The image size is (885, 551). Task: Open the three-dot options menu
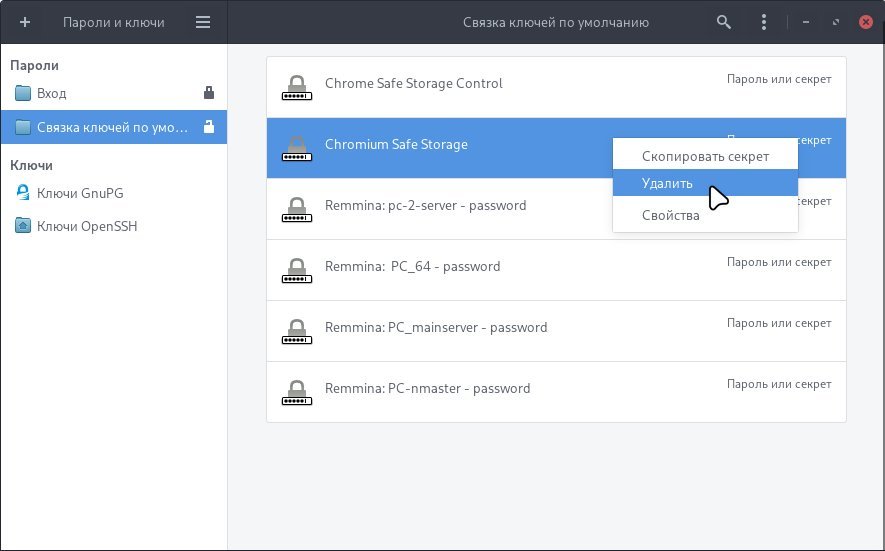point(764,22)
